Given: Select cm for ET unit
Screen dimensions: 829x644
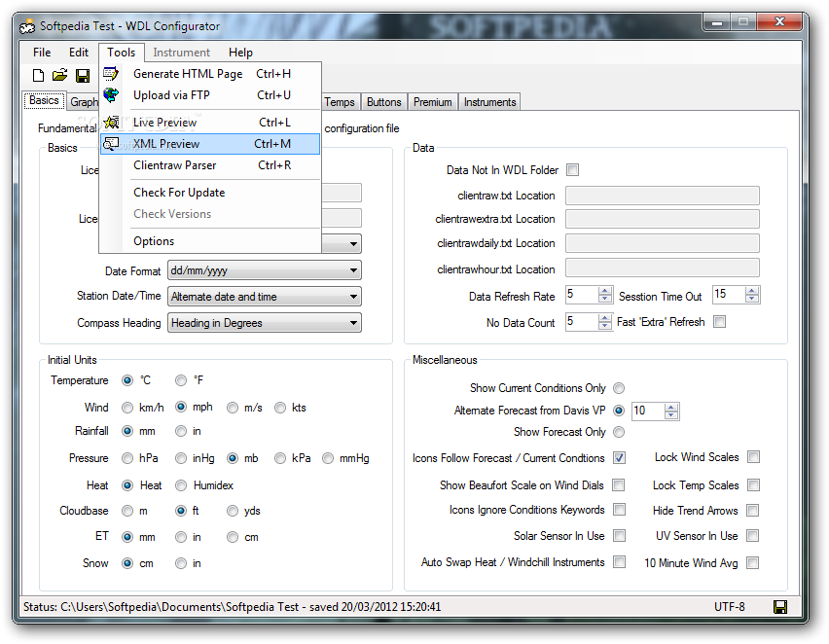Looking at the screenshot, I should point(233,537).
